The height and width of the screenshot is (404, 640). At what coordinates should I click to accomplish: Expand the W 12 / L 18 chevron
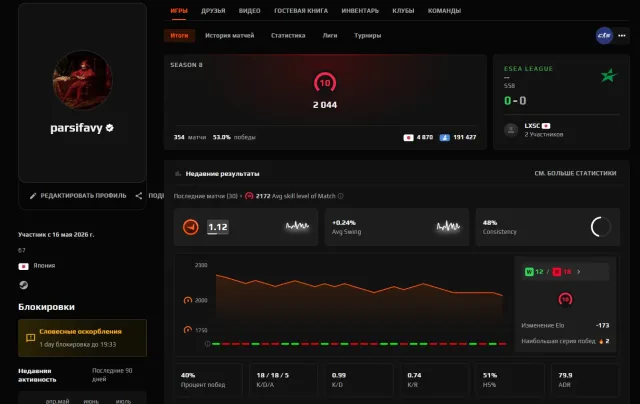click(x=578, y=272)
